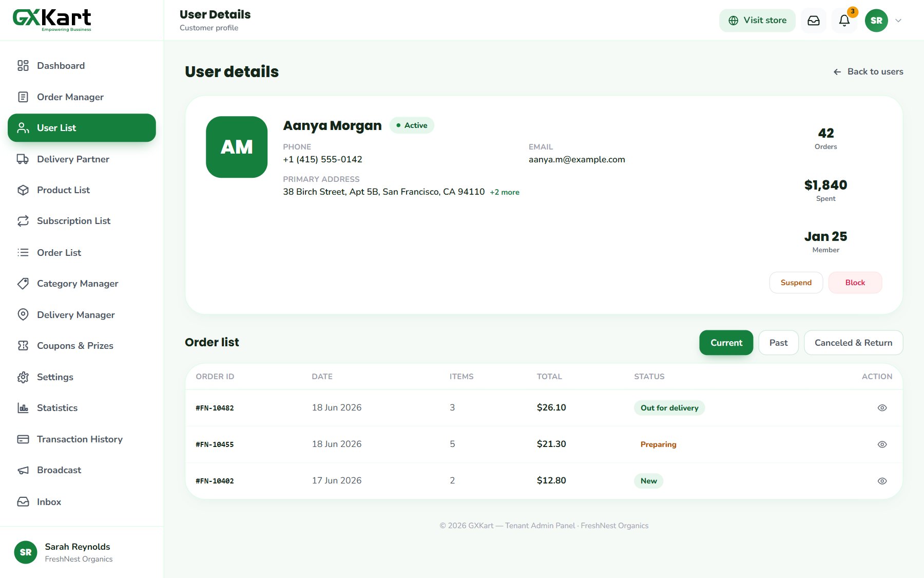Click order ID #FN-10402
Image resolution: width=924 pixels, height=578 pixels.
point(215,481)
